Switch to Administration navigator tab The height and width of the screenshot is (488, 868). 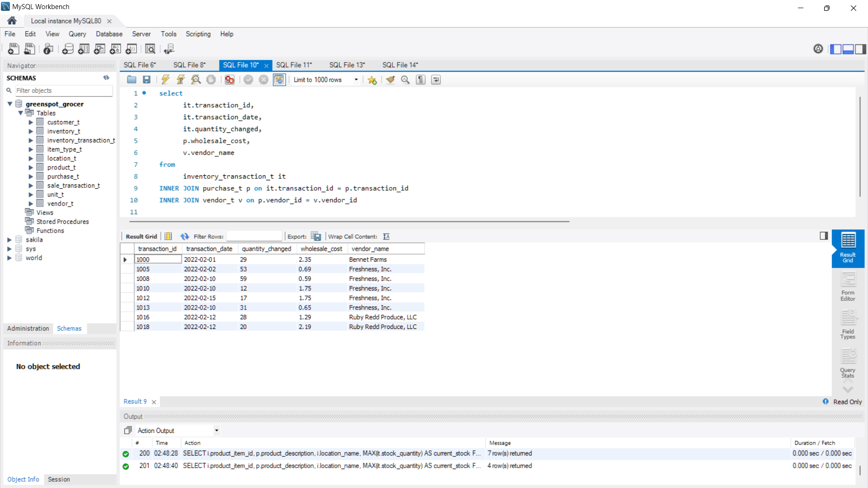[28, 328]
